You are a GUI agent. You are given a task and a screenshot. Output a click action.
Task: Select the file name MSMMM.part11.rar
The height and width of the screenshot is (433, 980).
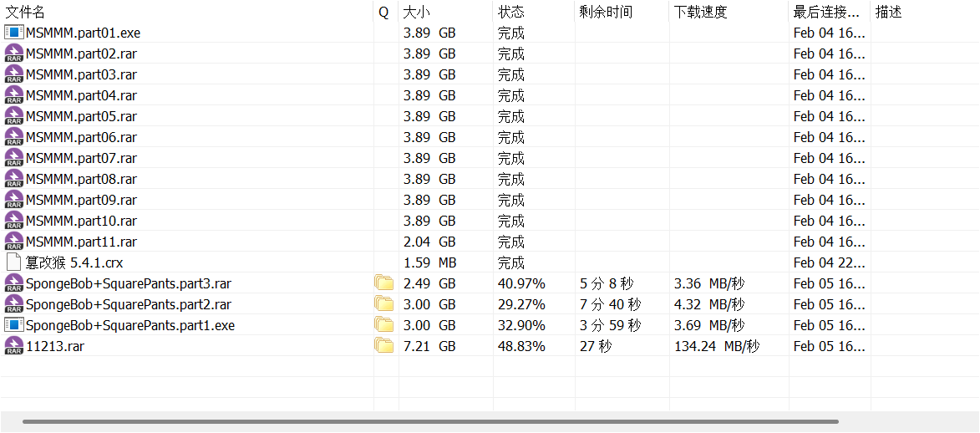tap(81, 242)
